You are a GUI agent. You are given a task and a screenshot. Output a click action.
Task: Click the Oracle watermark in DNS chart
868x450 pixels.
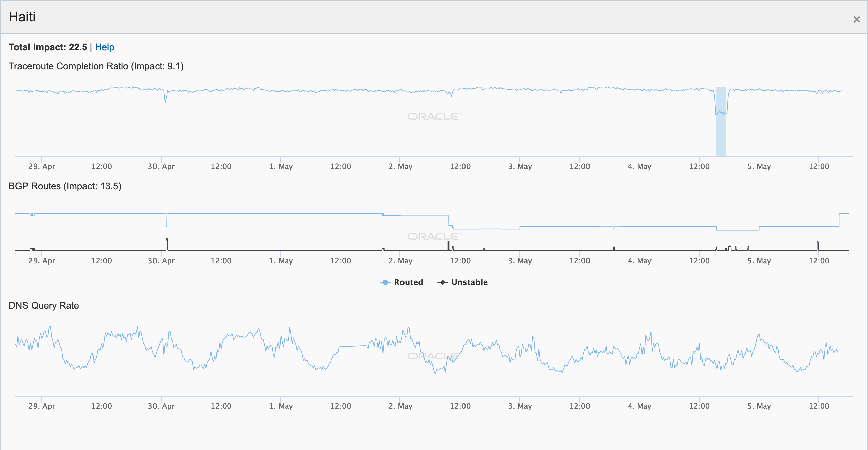[x=433, y=356]
